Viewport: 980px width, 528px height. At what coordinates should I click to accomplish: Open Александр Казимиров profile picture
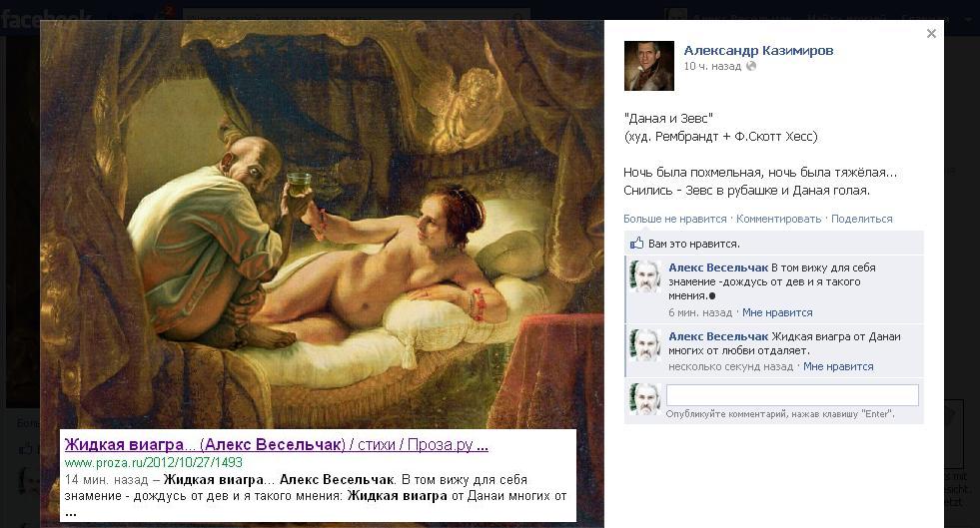pyautogui.click(x=648, y=66)
